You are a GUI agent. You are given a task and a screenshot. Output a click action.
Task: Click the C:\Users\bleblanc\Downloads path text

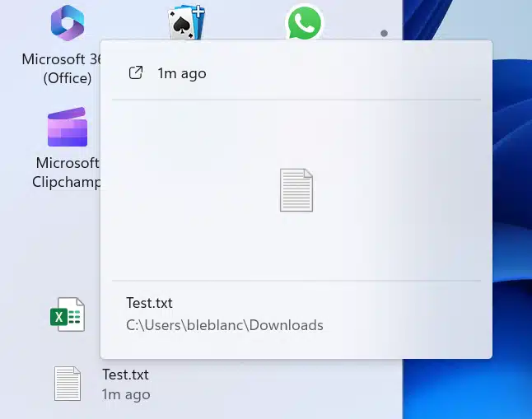click(x=224, y=325)
